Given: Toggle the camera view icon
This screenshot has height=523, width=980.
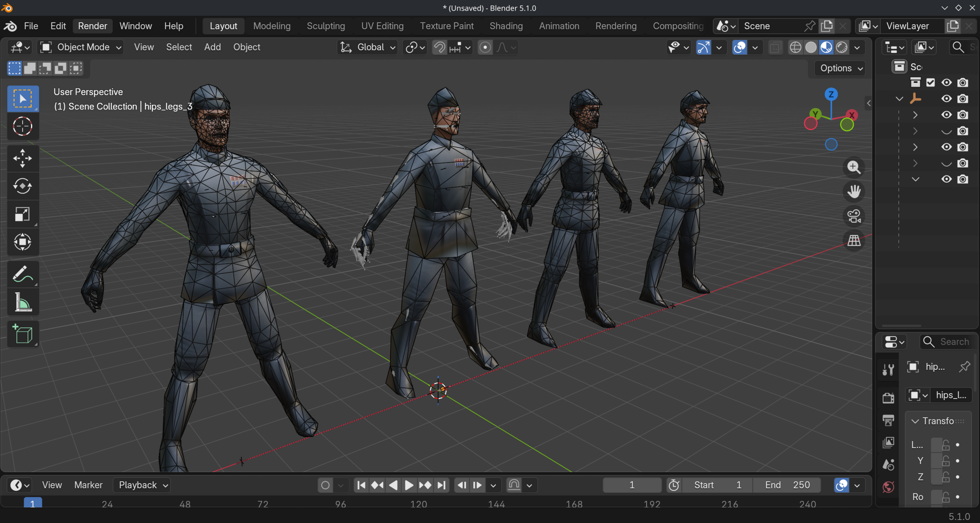Looking at the screenshot, I should tap(854, 216).
